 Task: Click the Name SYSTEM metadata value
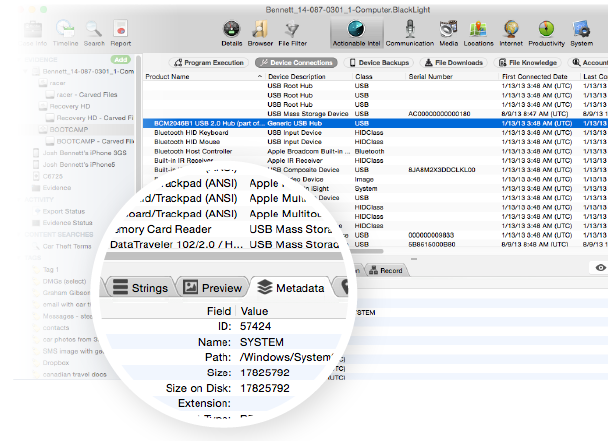coord(262,342)
